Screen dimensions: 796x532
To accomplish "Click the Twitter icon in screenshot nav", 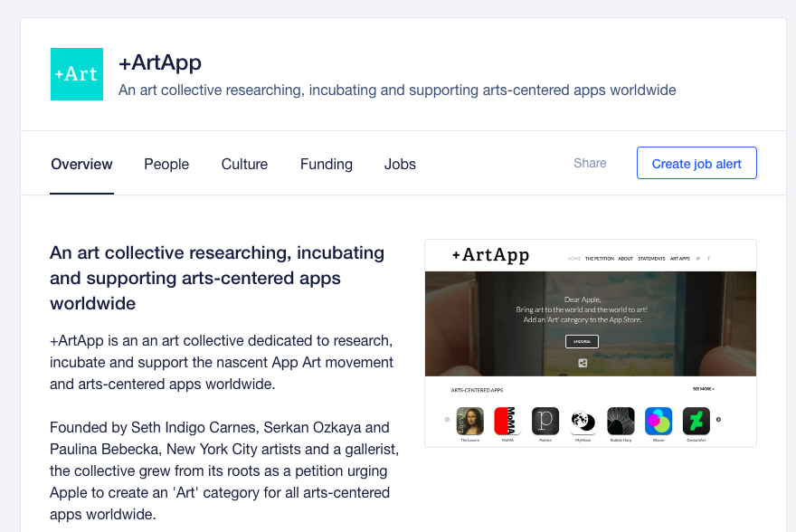I will (698, 259).
